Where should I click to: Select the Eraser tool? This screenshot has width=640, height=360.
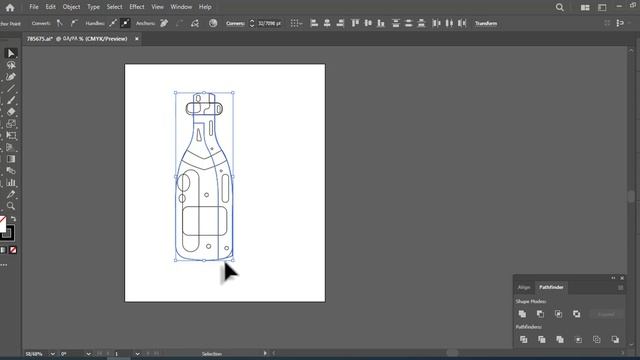click(11, 112)
